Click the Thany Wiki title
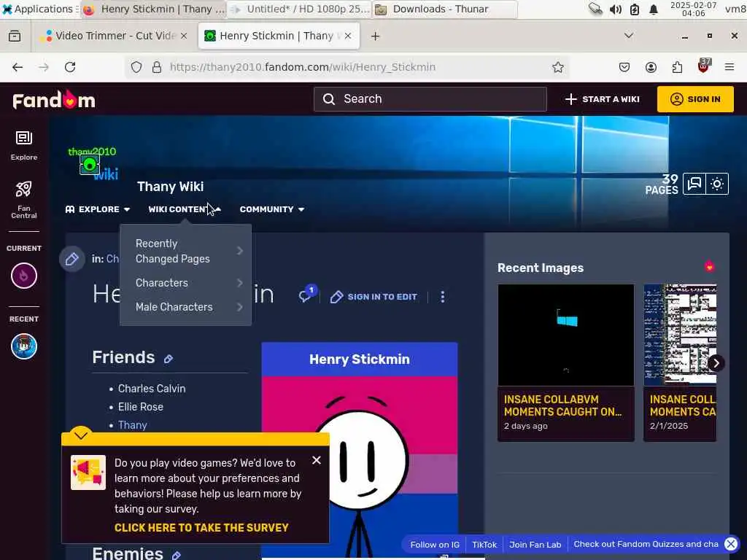This screenshot has width=747, height=560. pos(171,186)
